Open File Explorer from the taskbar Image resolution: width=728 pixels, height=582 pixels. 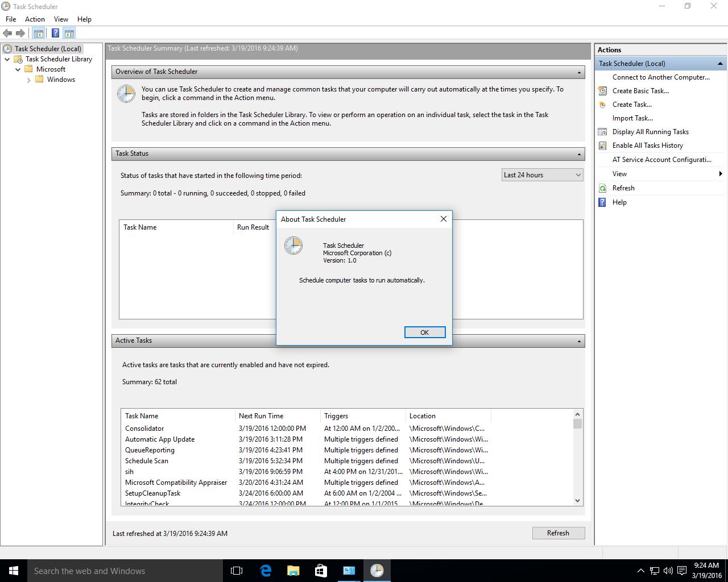(293, 571)
